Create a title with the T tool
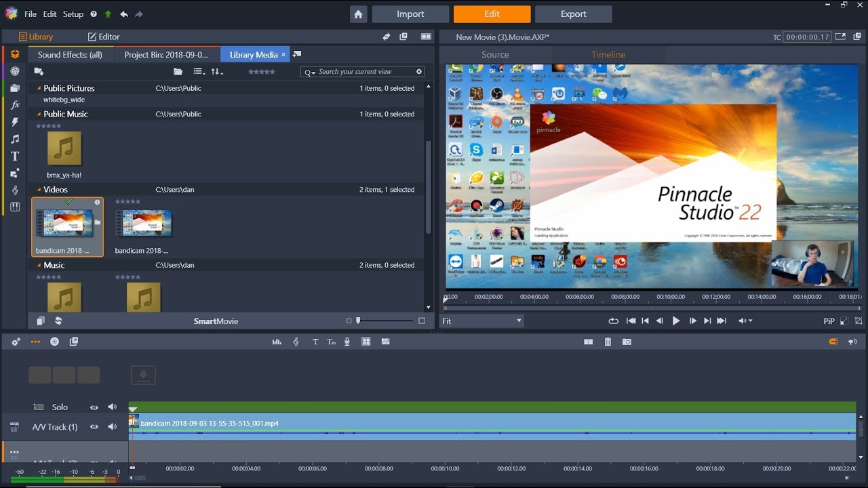This screenshot has height=488, width=868. click(x=315, y=342)
